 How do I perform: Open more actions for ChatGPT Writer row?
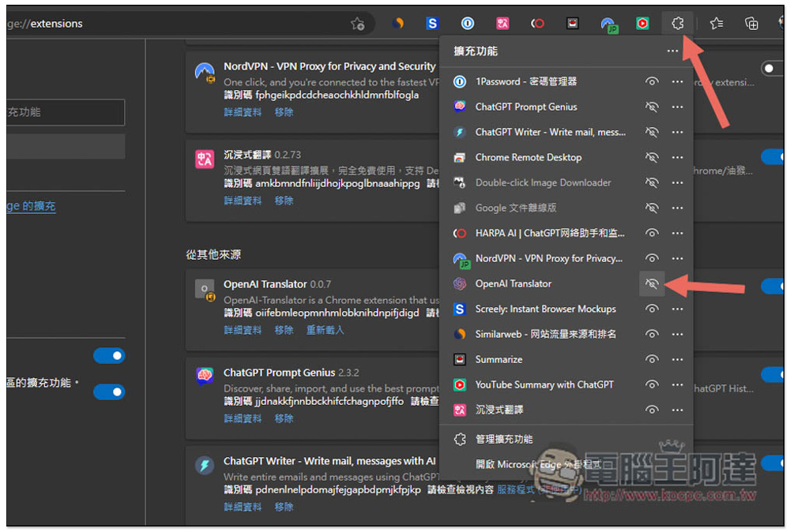[x=678, y=132]
